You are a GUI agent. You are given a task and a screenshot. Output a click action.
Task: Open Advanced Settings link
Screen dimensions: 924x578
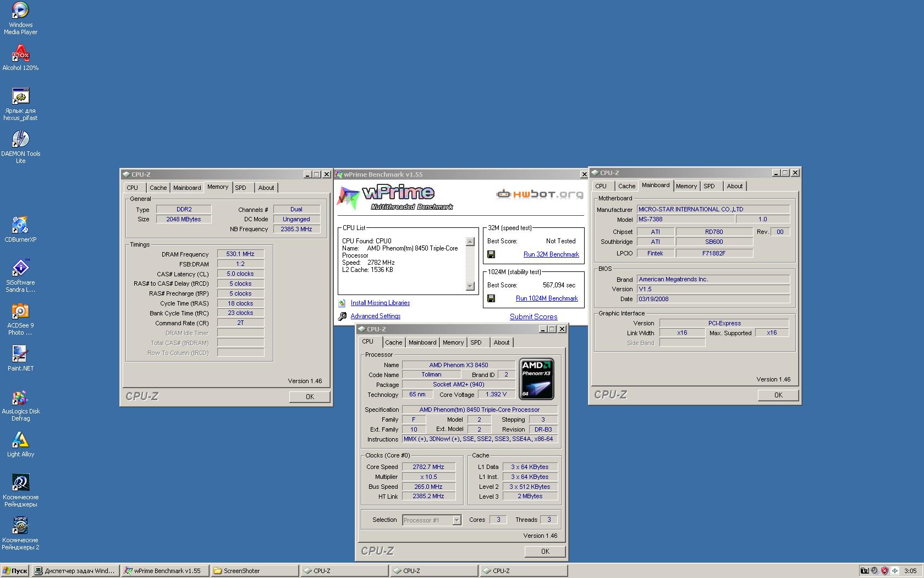(376, 316)
